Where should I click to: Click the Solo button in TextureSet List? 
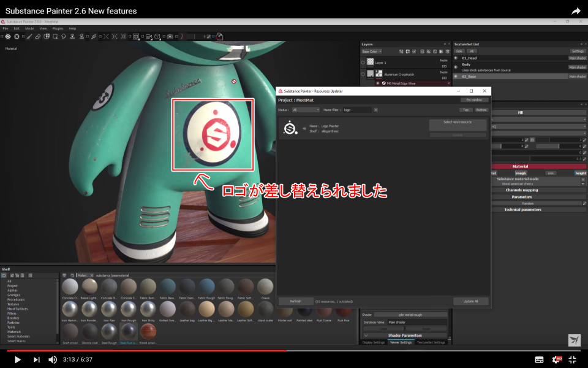click(459, 52)
